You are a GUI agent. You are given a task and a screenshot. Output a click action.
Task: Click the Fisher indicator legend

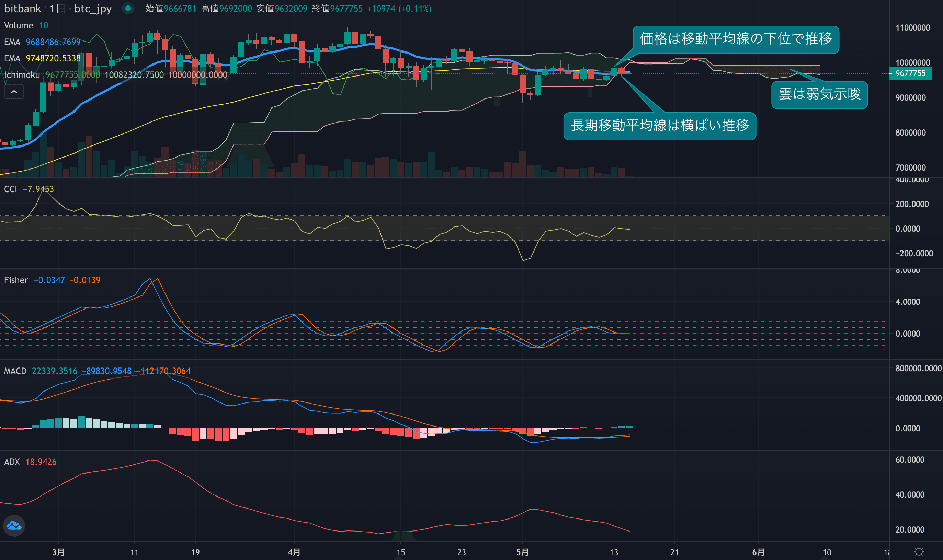pyautogui.click(x=16, y=280)
